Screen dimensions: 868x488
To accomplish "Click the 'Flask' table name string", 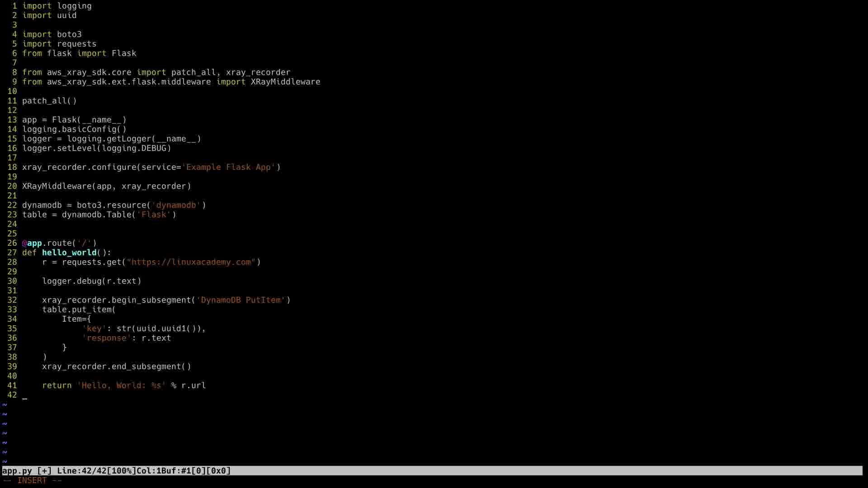I will tap(154, 215).
